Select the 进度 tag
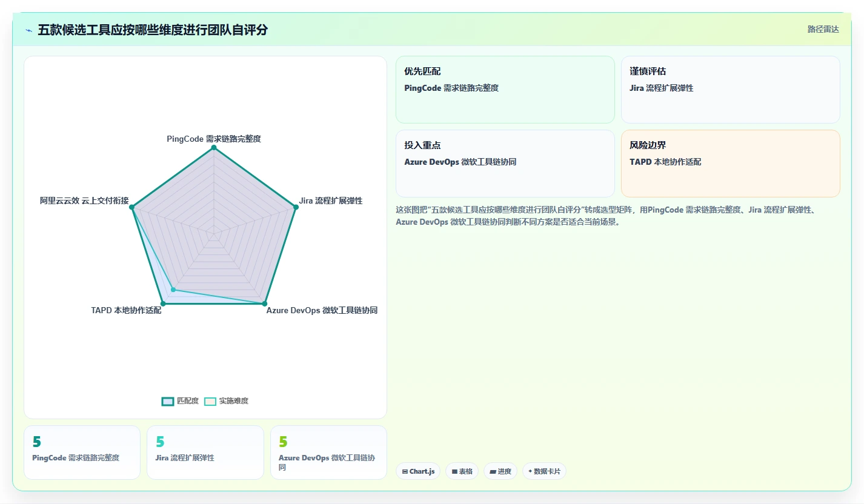 (x=500, y=471)
